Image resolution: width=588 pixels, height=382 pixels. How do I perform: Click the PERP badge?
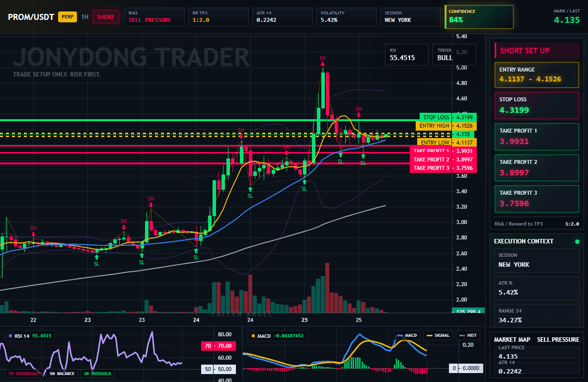point(68,17)
